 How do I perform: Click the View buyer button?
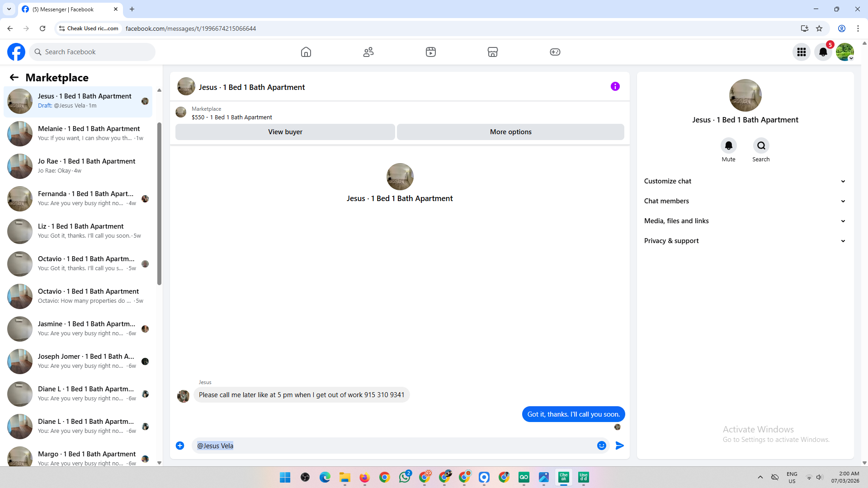click(285, 132)
